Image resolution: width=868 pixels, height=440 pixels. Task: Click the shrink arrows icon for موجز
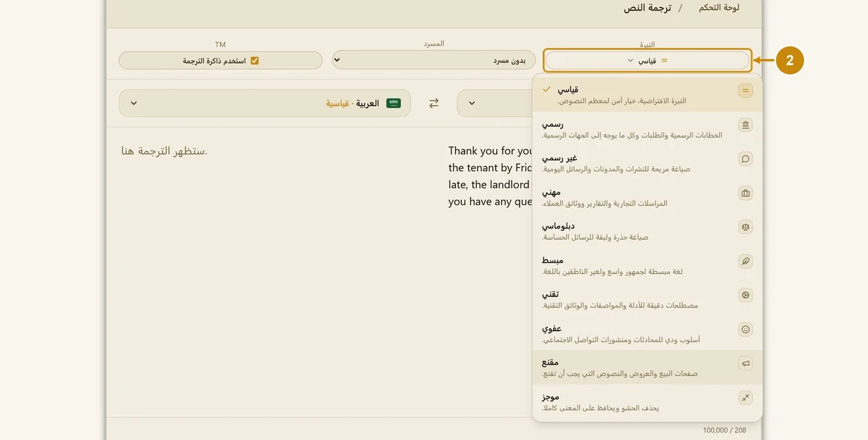coord(745,398)
